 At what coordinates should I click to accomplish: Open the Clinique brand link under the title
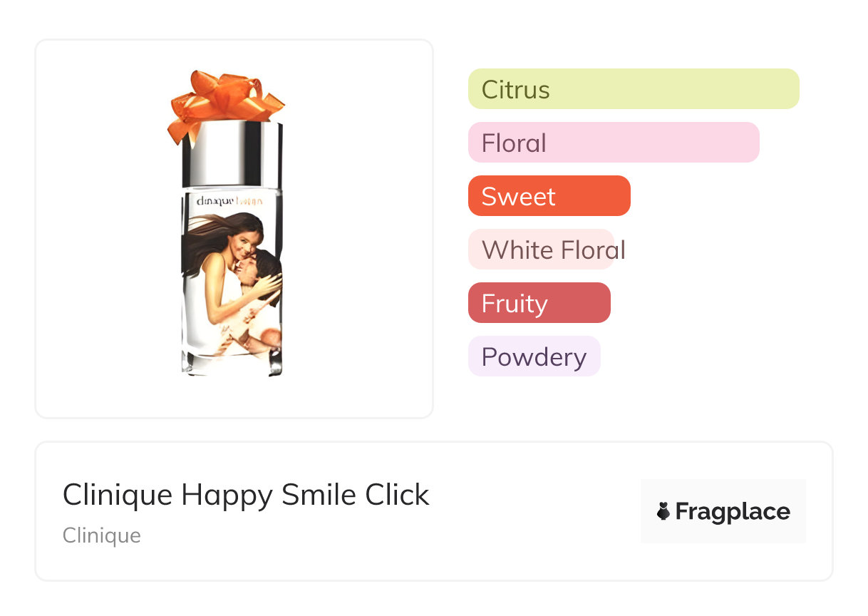click(102, 535)
